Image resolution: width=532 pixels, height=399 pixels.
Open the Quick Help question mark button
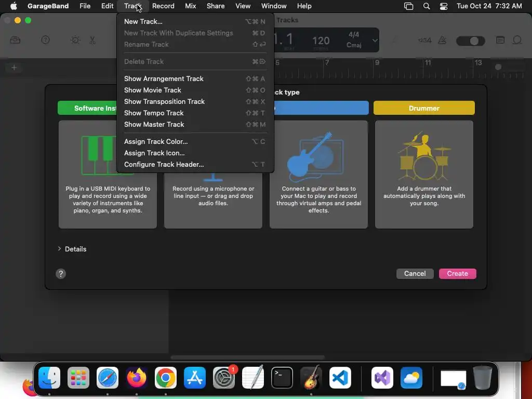coord(46,41)
